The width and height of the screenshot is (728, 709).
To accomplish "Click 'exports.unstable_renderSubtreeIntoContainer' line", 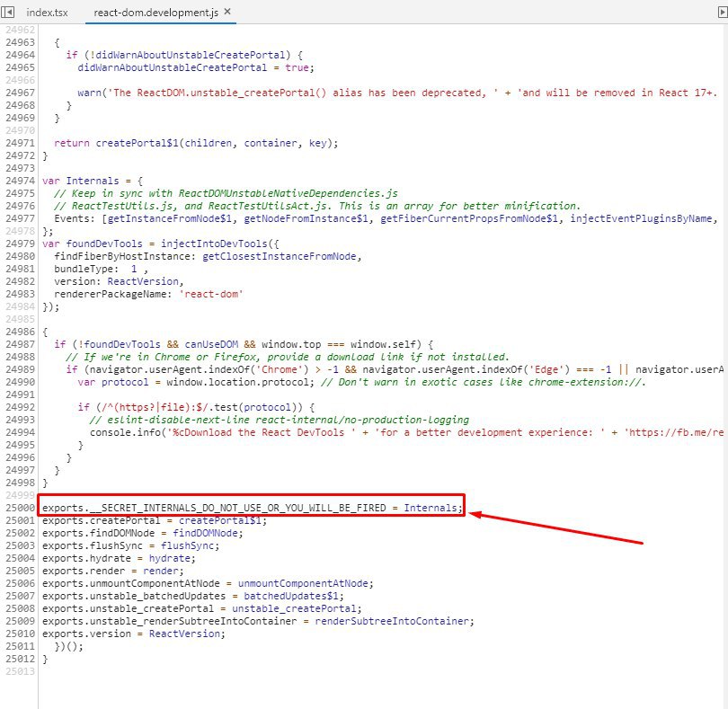I will 258,621.
